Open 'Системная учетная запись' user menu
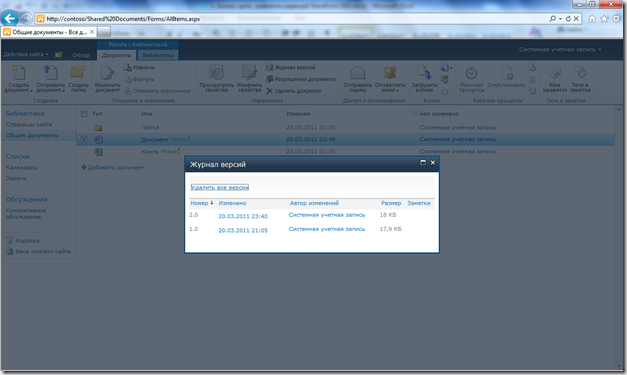Screen dimensions: 627x375 560,49
